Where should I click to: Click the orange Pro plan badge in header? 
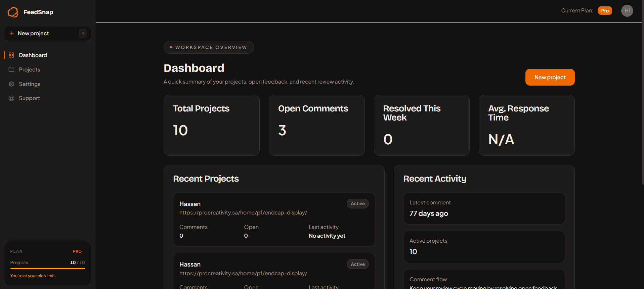click(605, 11)
